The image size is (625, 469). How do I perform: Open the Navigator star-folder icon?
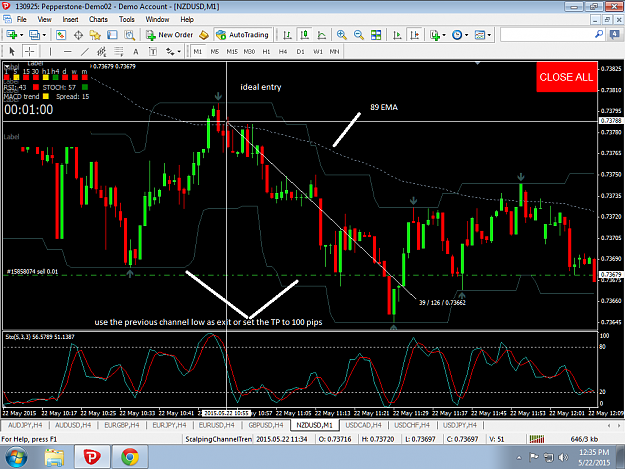coord(95,35)
